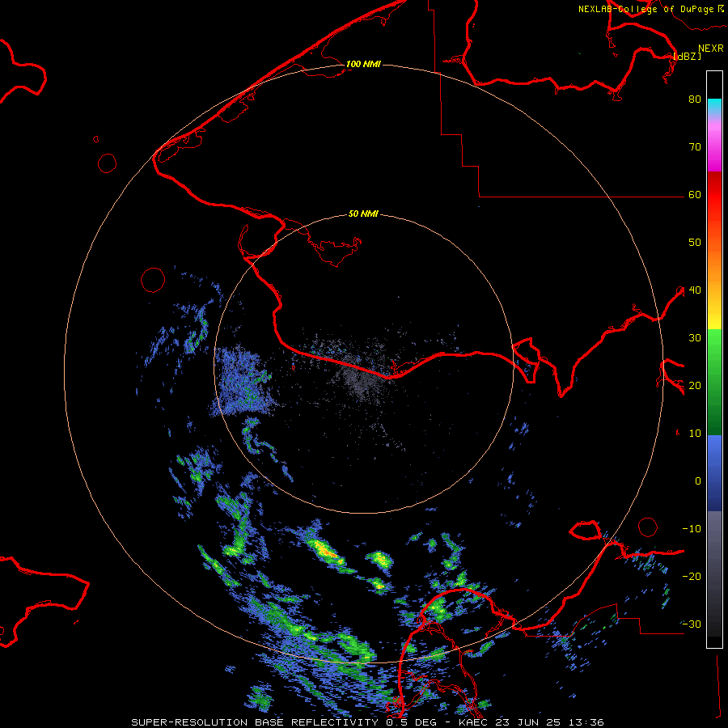Select the "60" value on dBZ scale

click(695, 195)
